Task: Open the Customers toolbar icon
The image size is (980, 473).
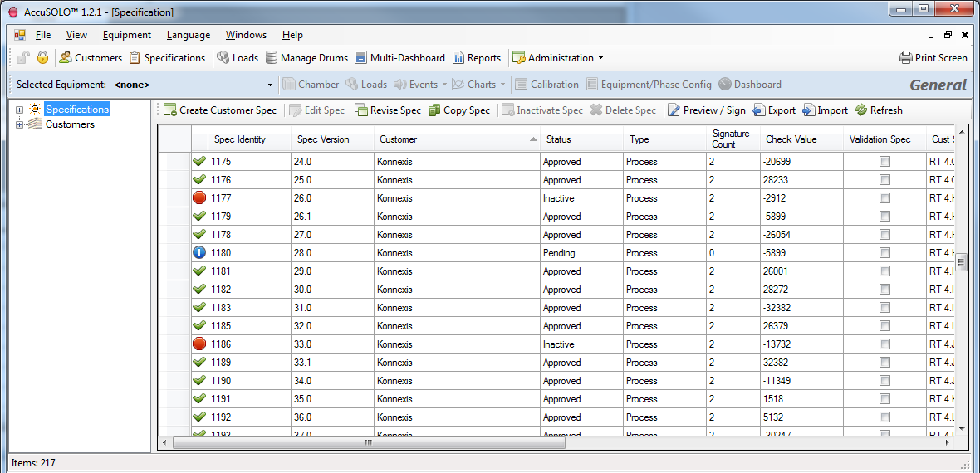Action: pyautogui.click(x=66, y=58)
